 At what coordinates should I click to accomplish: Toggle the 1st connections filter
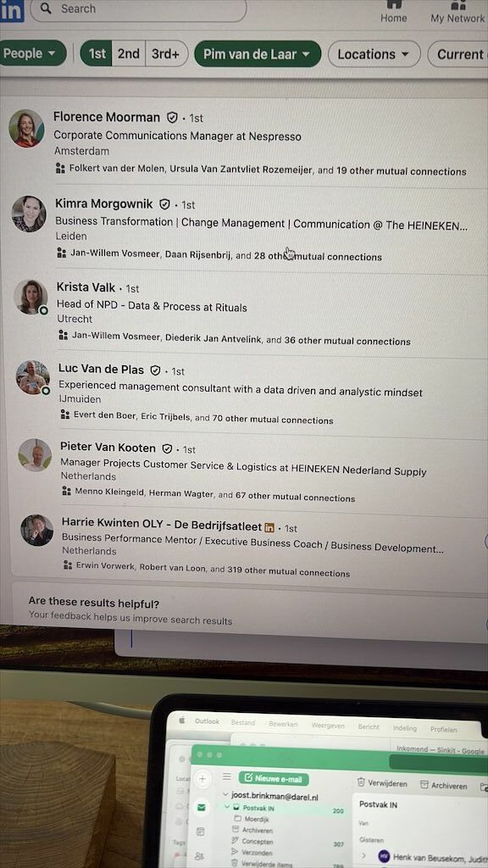pyautogui.click(x=97, y=53)
